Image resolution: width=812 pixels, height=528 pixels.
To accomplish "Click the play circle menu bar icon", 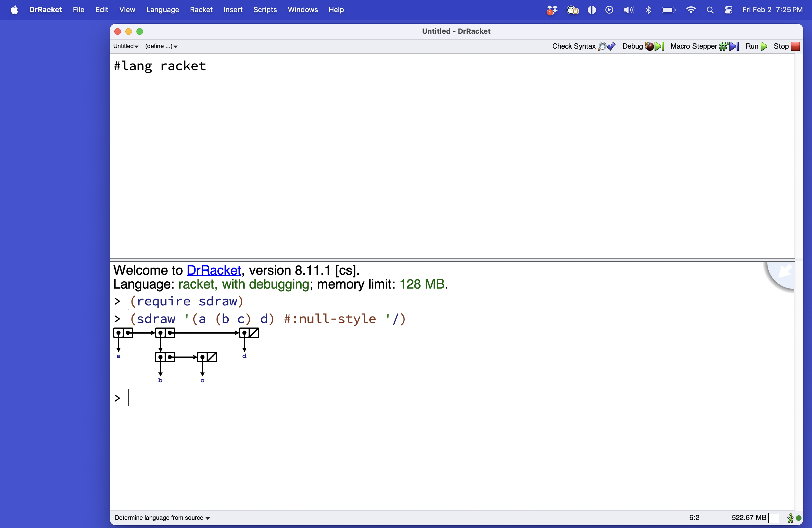I will pyautogui.click(x=609, y=10).
